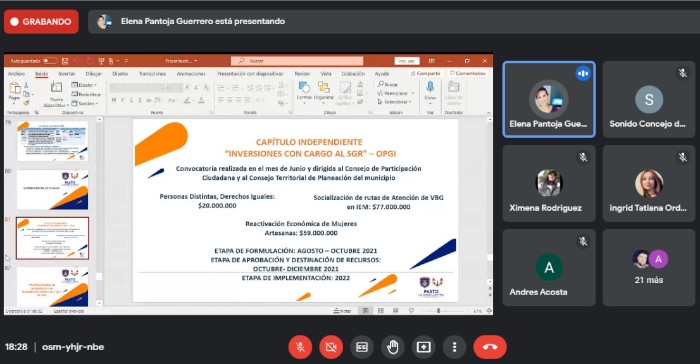The height and width of the screenshot is (364, 700).
Task: Click the increase font size icon
Action: click(188, 88)
